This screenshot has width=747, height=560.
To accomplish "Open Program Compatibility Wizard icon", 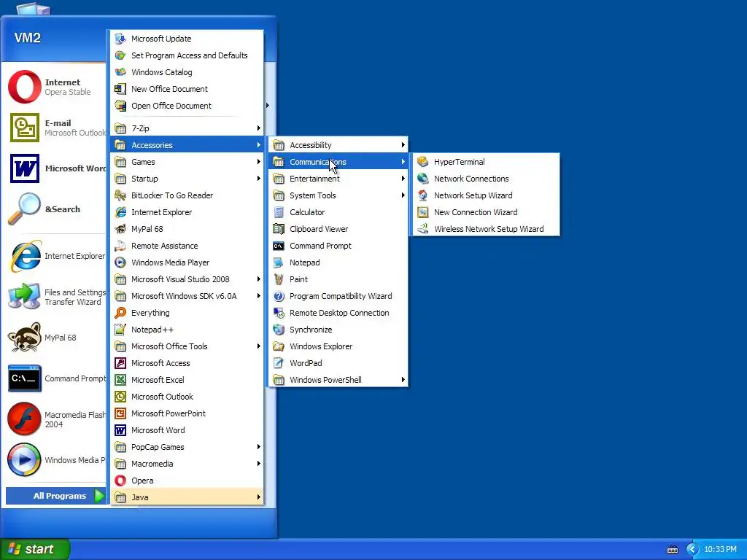I will pos(279,296).
